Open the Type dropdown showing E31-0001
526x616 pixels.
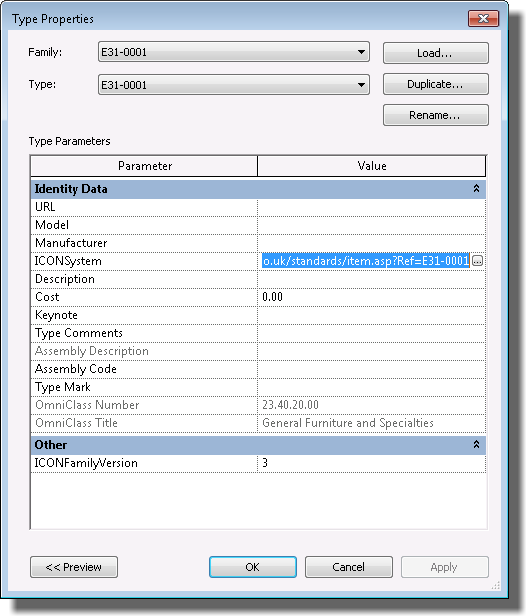tap(233, 84)
